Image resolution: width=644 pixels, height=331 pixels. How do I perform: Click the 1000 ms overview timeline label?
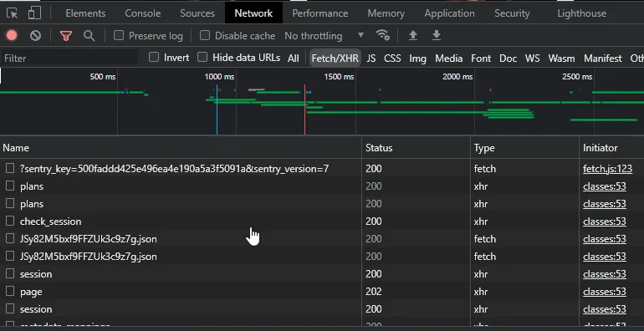click(x=219, y=76)
